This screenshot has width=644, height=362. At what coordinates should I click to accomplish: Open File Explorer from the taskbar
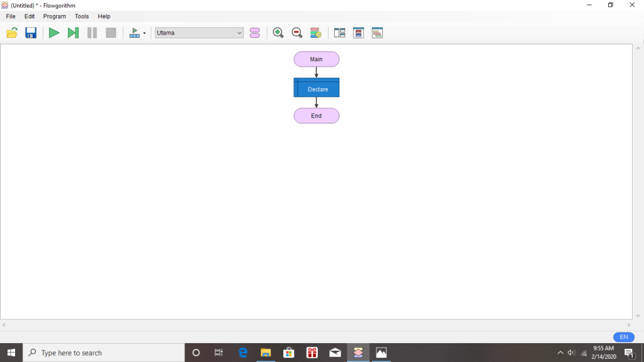[266, 353]
